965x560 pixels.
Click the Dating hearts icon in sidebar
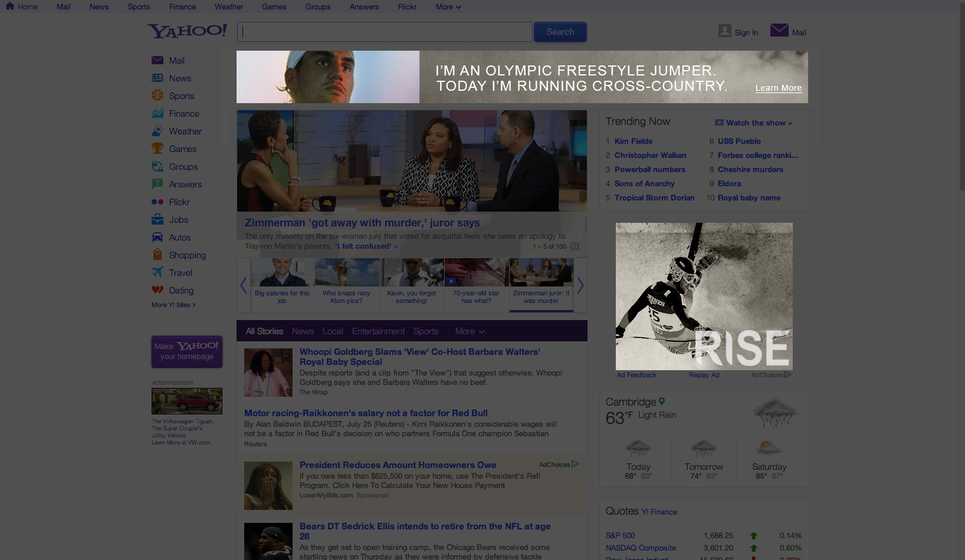click(157, 290)
